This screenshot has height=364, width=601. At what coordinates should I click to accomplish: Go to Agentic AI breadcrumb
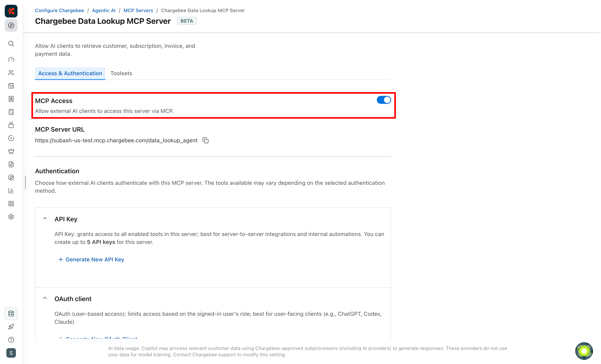tap(104, 11)
